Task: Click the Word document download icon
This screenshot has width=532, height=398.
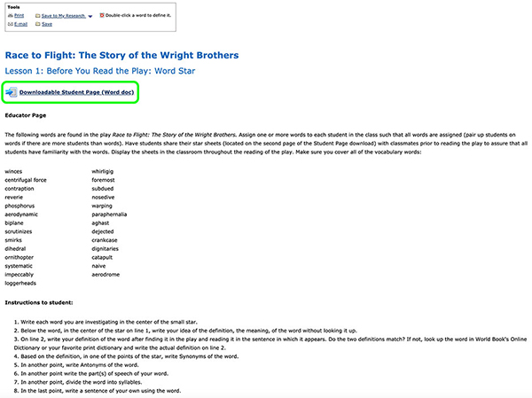Action: [x=12, y=92]
